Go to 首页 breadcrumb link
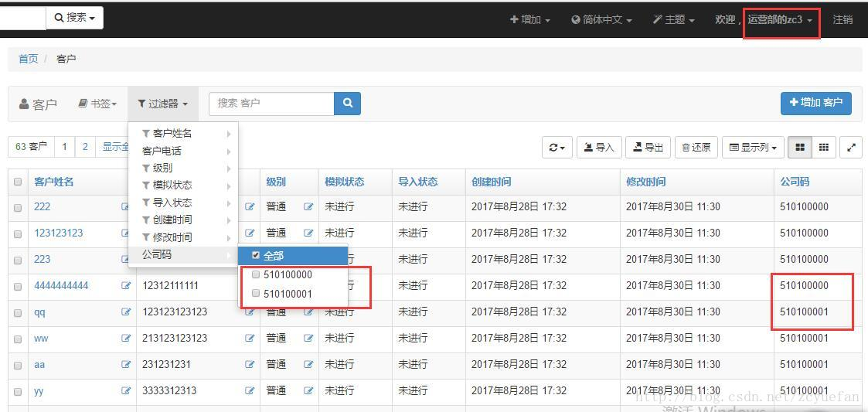Image resolution: width=868 pixels, height=412 pixels. point(29,59)
